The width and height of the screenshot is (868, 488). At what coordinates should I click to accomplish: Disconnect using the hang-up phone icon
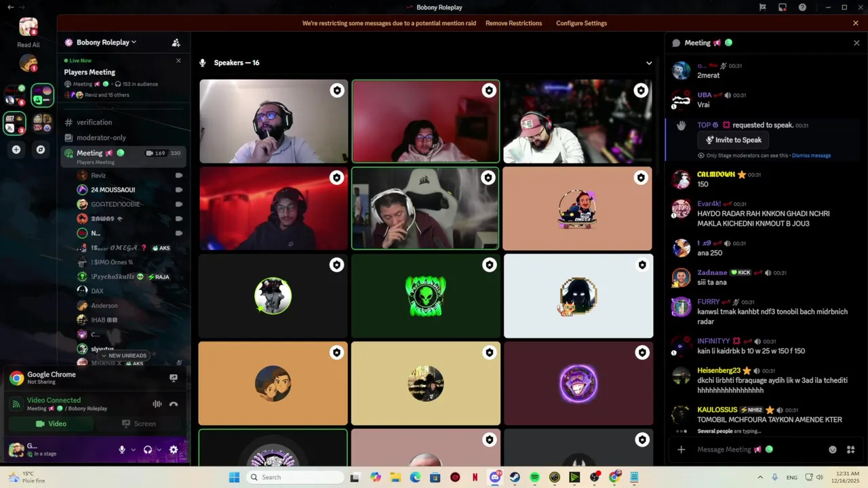click(174, 404)
